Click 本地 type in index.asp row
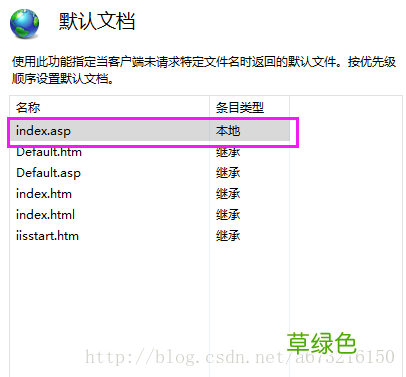 228,131
